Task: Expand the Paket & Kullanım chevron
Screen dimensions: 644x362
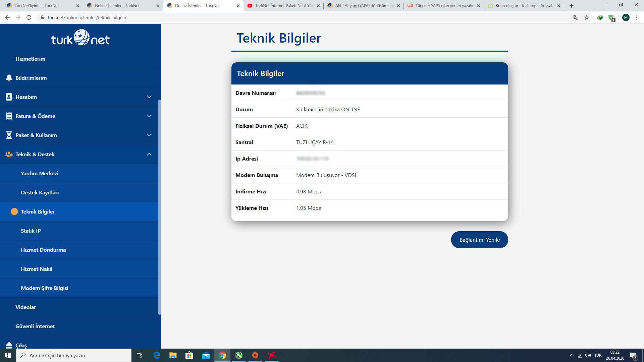Action: (x=149, y=135)
